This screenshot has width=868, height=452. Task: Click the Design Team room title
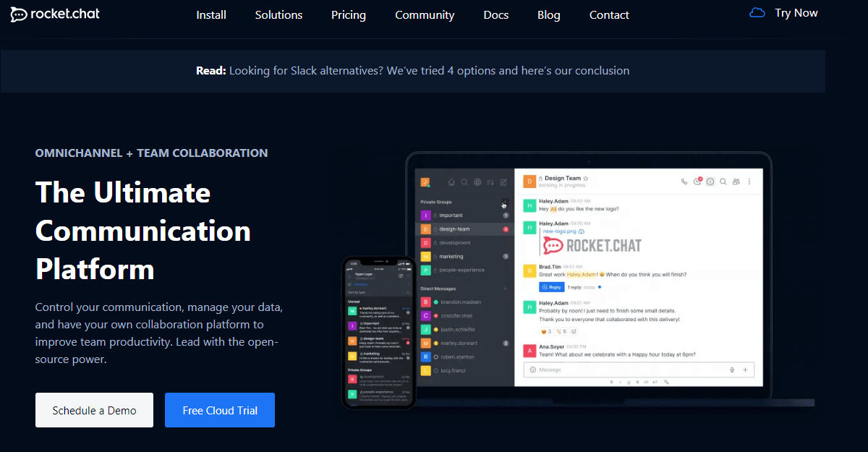pyautogui.click(x=563, y=178)
